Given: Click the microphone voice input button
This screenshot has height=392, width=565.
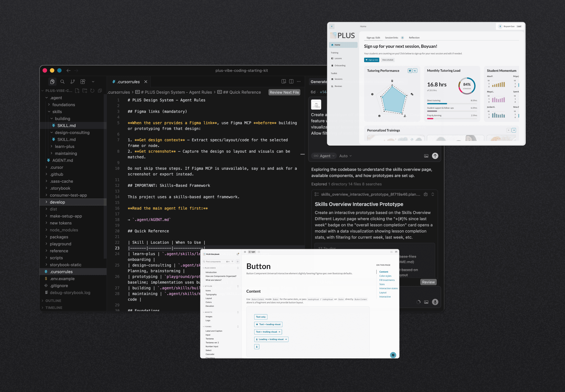Looking at the screenshot, I should (435, 302).
